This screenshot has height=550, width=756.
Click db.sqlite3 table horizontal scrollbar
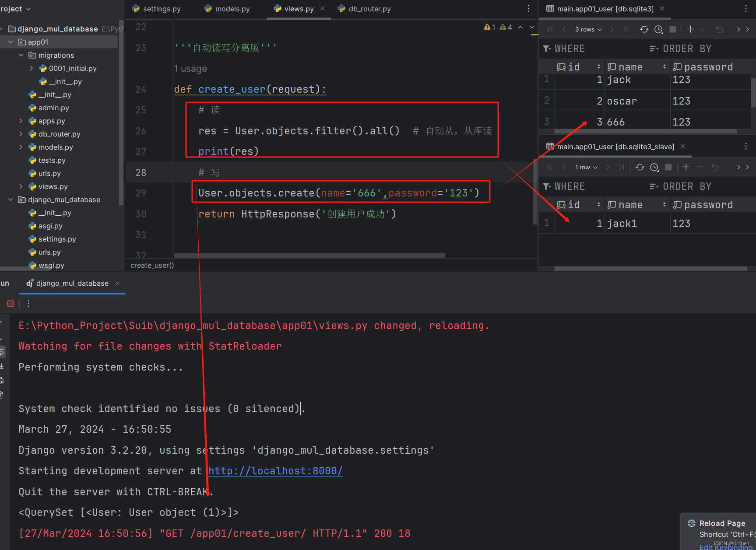[645, 131]
